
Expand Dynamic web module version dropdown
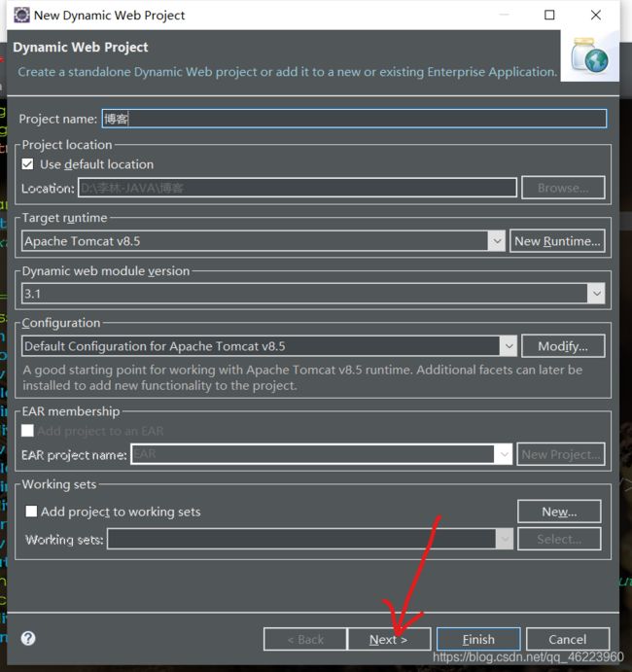point(596,294)
